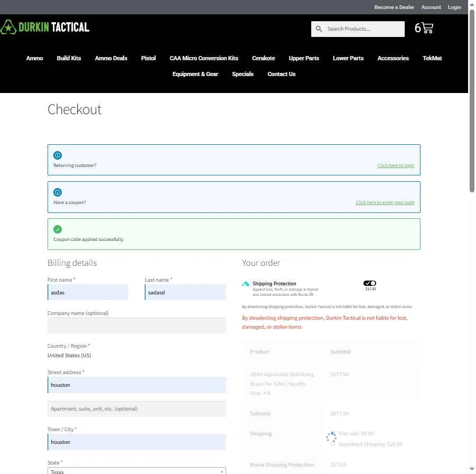The image size is (476, 474).
Task: Click the Become a Dealer link
Action: click(x=394, y=7)
